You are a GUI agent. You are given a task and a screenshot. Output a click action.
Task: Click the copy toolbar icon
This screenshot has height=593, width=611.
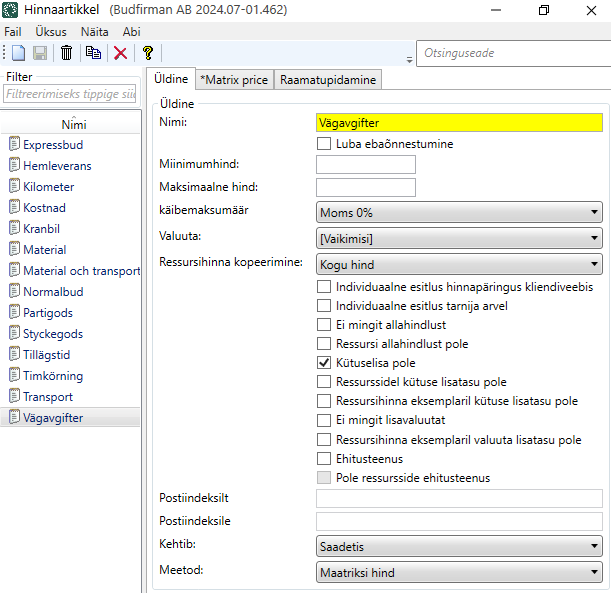93,53
